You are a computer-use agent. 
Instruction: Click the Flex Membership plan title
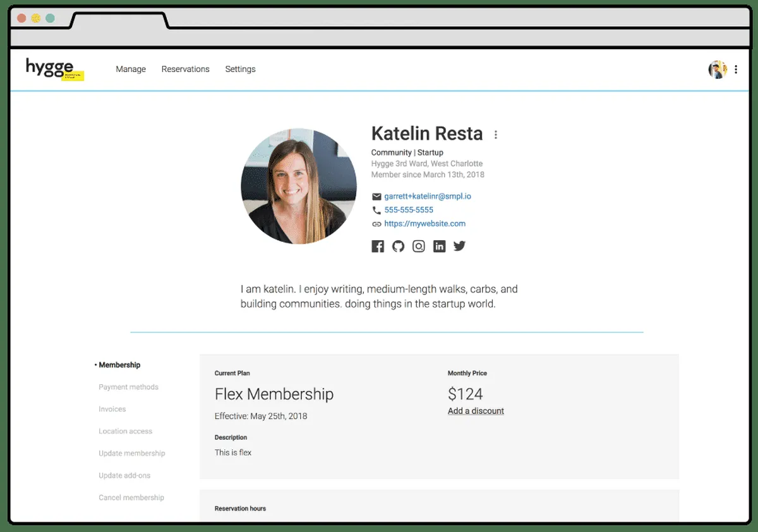tap(274, 394)
